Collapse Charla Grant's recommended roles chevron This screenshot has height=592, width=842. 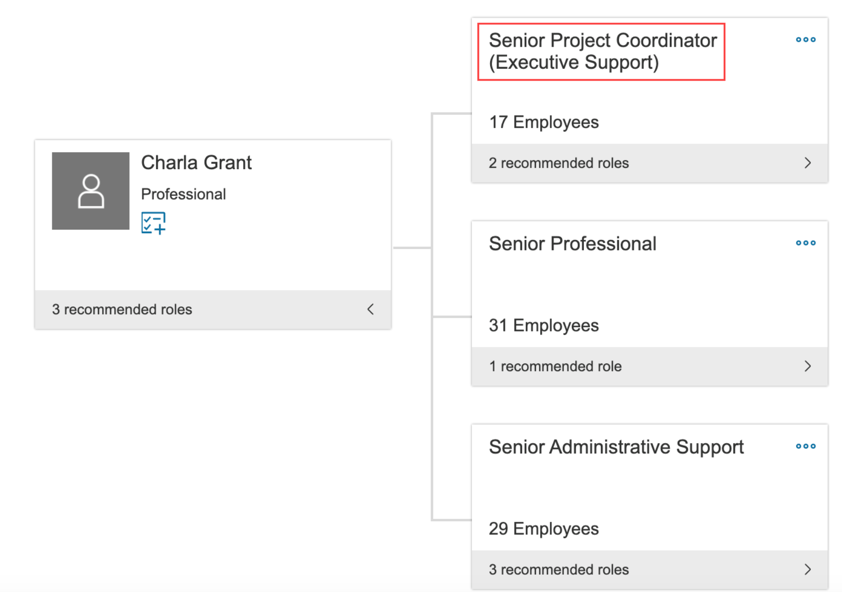tap(370, 309)
